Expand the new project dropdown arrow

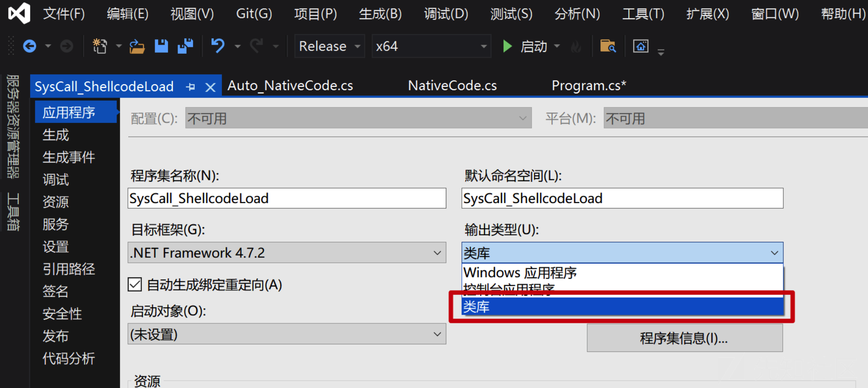pyautogui.click(x=119, y=46)
